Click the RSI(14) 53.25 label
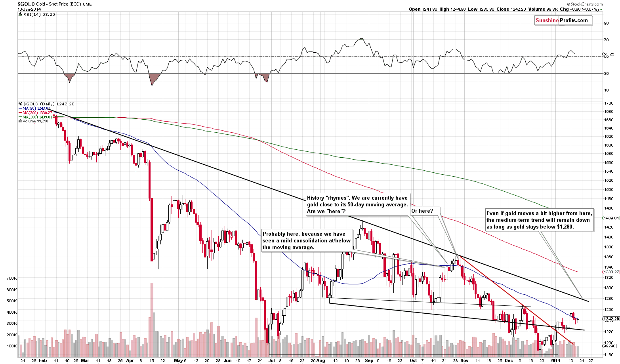620x364 pixels. pos(38,14)
